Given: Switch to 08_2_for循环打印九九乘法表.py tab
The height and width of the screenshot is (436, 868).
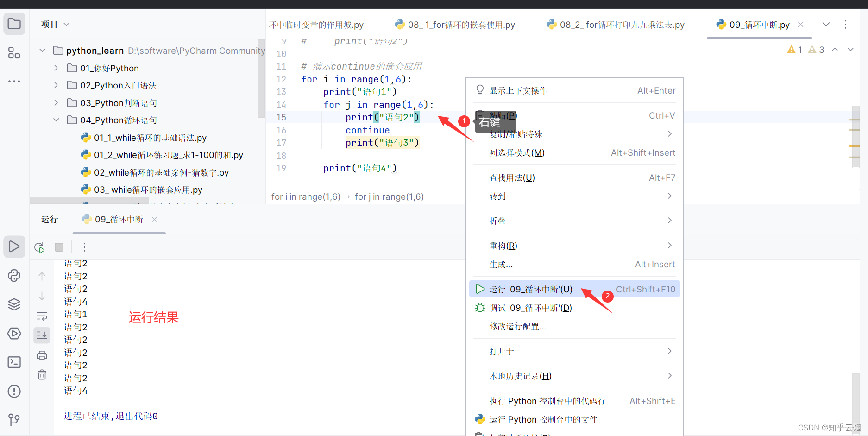Looking at the screenshot, I should tap(616, 25).
